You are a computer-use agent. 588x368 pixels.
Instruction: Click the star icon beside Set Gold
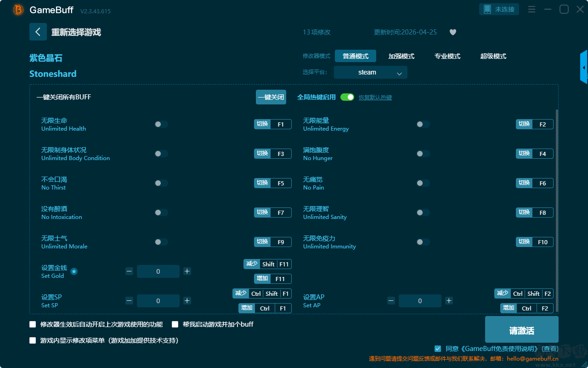point(74,271)
